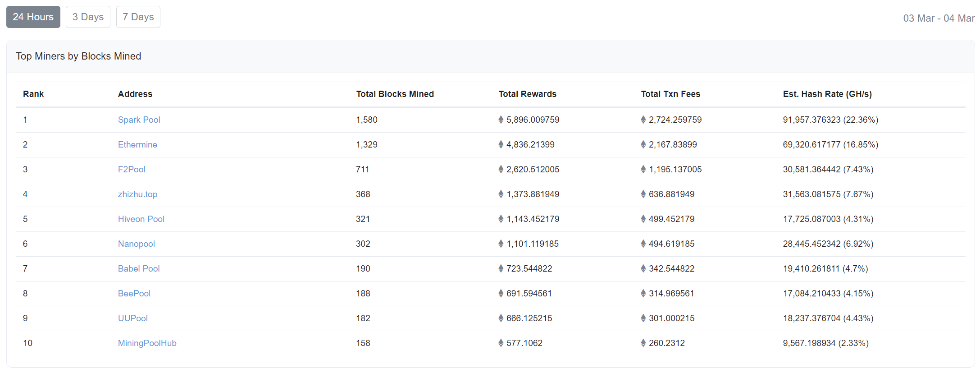Click the Ether icon beside 1,101.119185 rewards
The width and height of the screenshot is (980, 374).
point(501,244)
